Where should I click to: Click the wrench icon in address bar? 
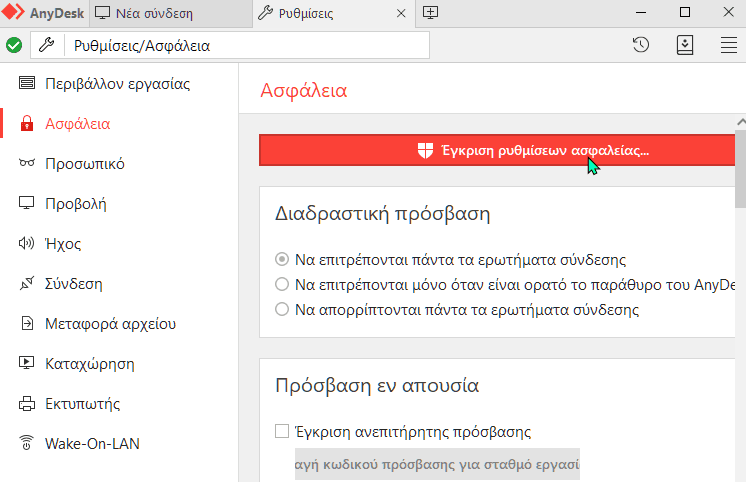47,45
